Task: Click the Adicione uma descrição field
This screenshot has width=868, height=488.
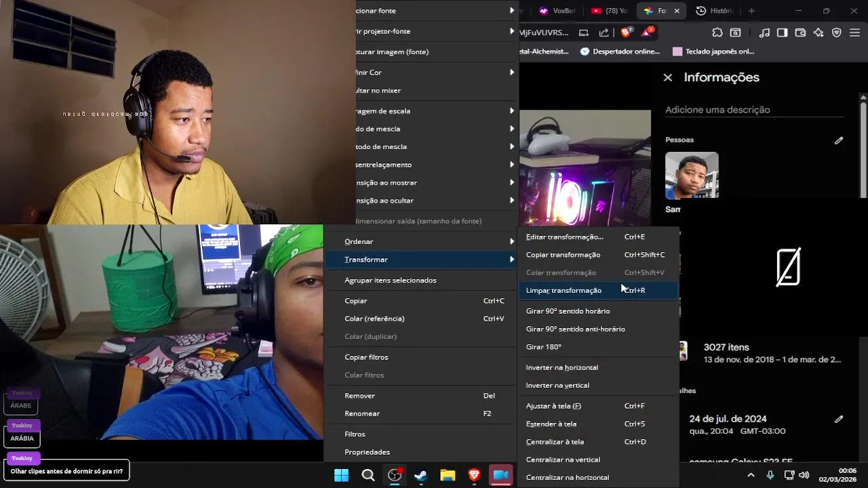Action: click(755, 110)
